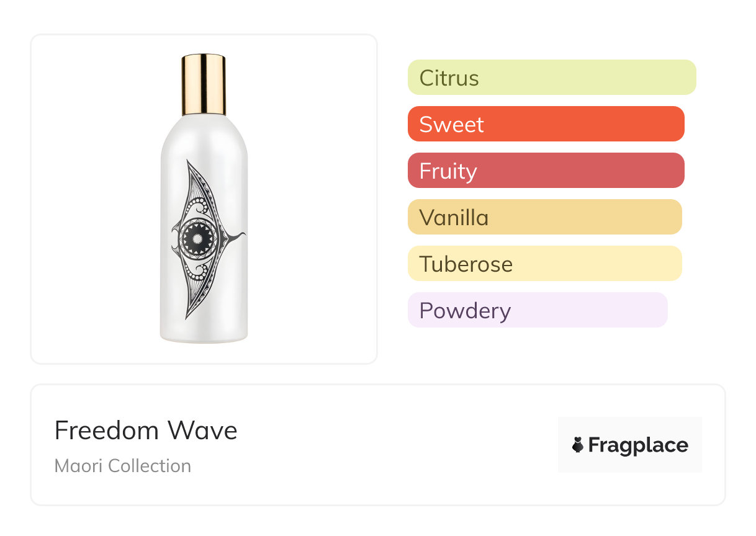Viewport: 756px width, 536px height.
Task: Click the Citrus text label
Action: (x=449, y=78)
